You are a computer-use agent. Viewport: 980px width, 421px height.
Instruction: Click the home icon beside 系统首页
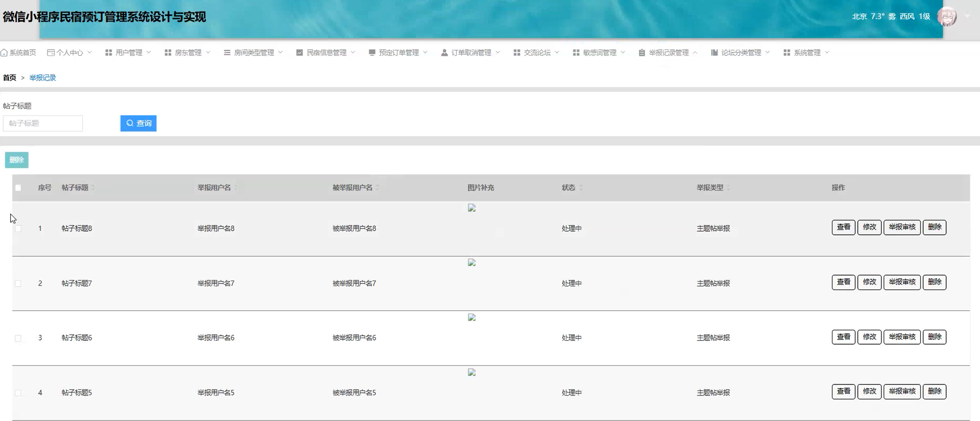tap(4, 53)
